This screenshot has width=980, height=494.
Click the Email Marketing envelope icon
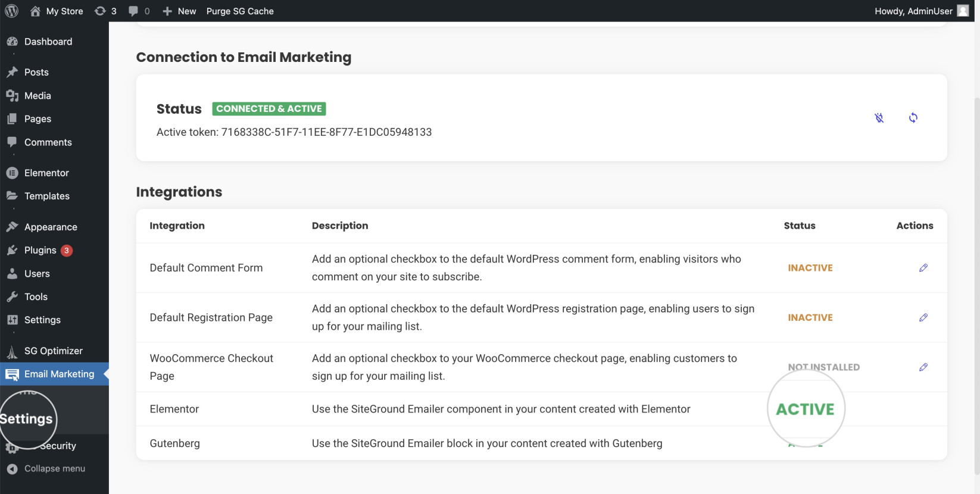pyautogui.click(x=12, y=374)
